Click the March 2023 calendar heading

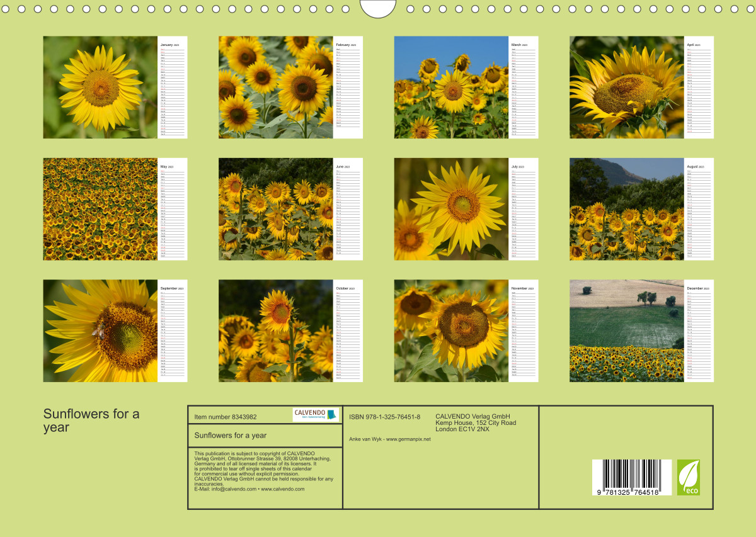click(520, 45)
